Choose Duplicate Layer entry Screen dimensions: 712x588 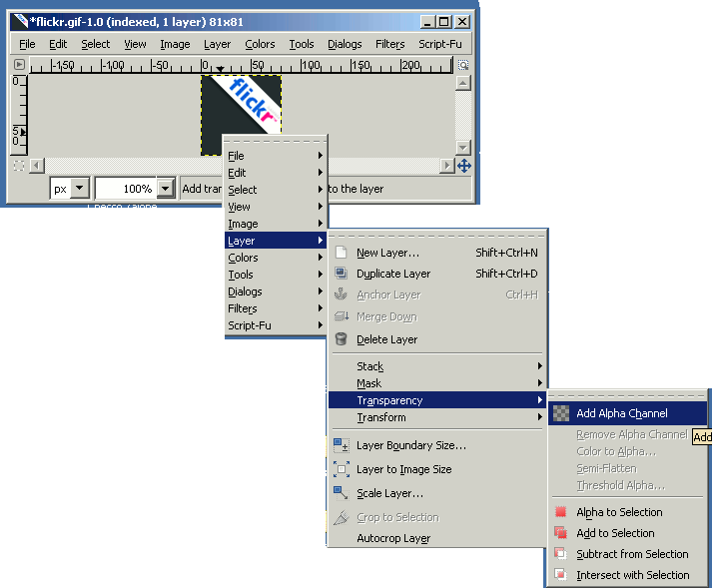(x=436, y=274)
